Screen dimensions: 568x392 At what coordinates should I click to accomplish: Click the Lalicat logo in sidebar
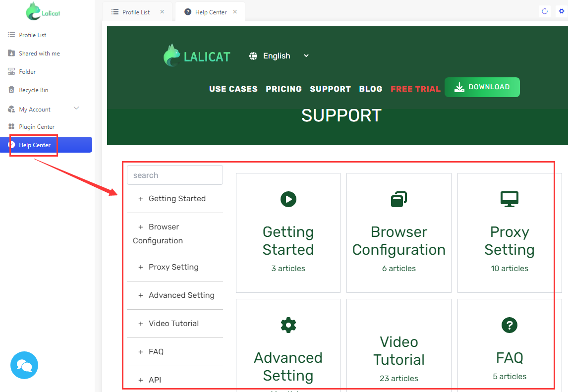[43, 11]
